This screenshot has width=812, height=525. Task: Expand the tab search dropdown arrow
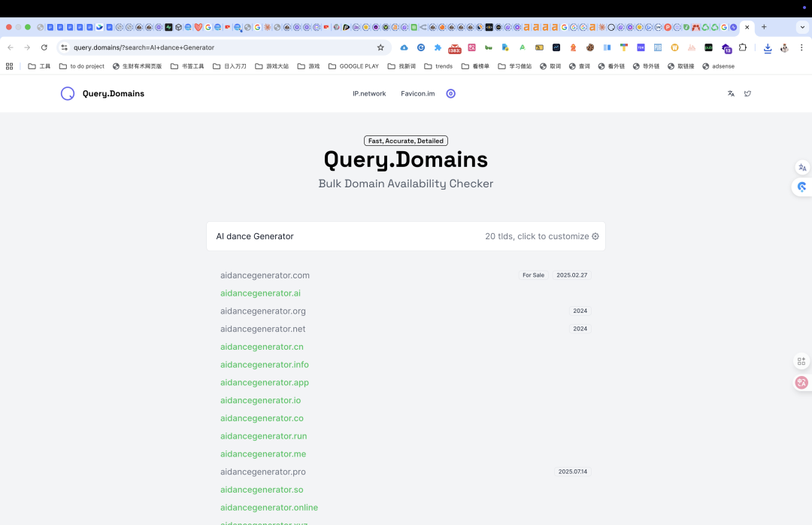tap(802, 27)
